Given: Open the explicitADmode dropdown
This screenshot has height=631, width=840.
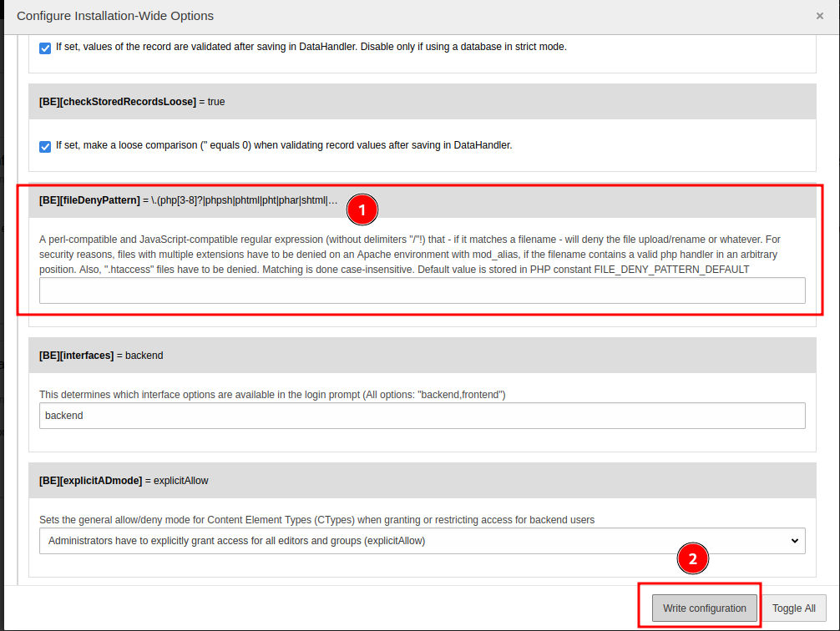Looking at the screenshot, I should coord(423,541).
